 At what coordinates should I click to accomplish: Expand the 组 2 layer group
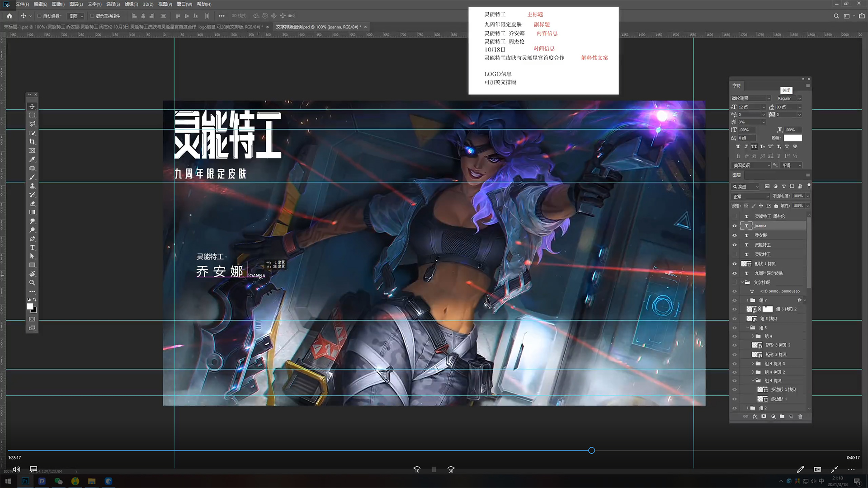coord(747,408)
